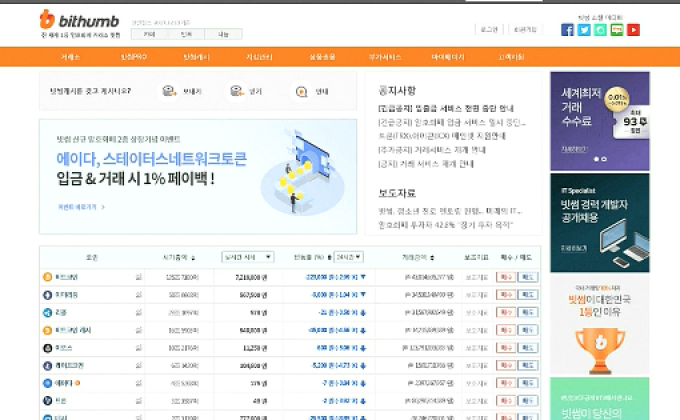This screenshot has height=420, width=680.
Task: Click the red 매수 button in Bitcoin row
Action: [506, 277]
